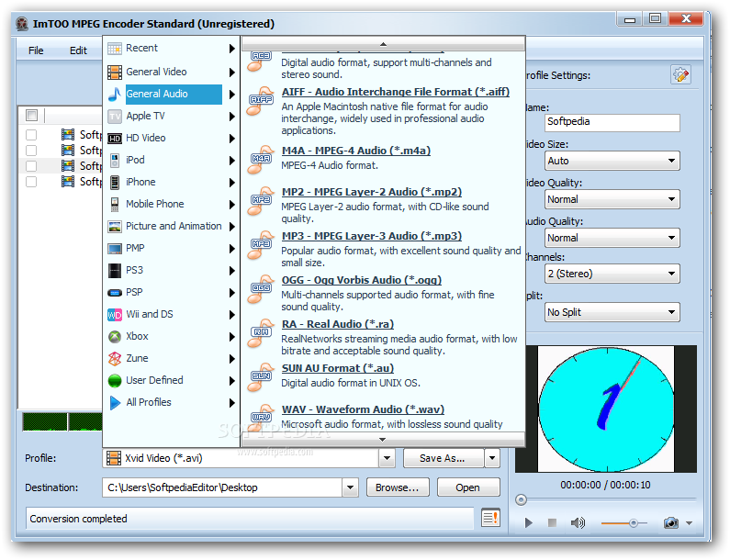Click the iPhone device icon
The width and height of the screenshot is (730, 560).
(115, 182)
